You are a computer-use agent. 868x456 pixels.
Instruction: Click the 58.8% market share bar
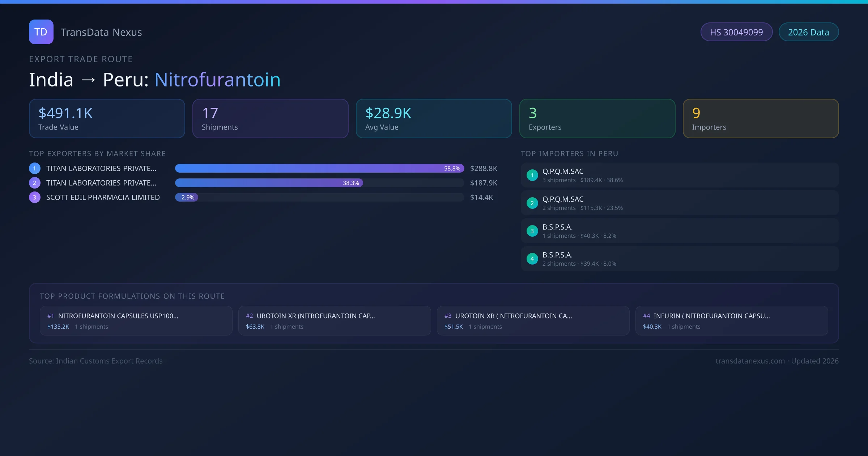tap(319, 168)
